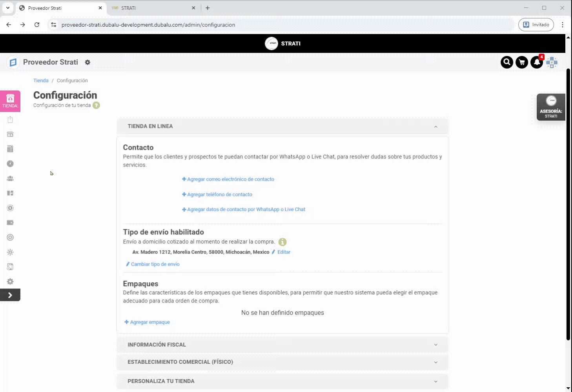Expand Establecimiento Comercial (Físico) section

[435, 362]
